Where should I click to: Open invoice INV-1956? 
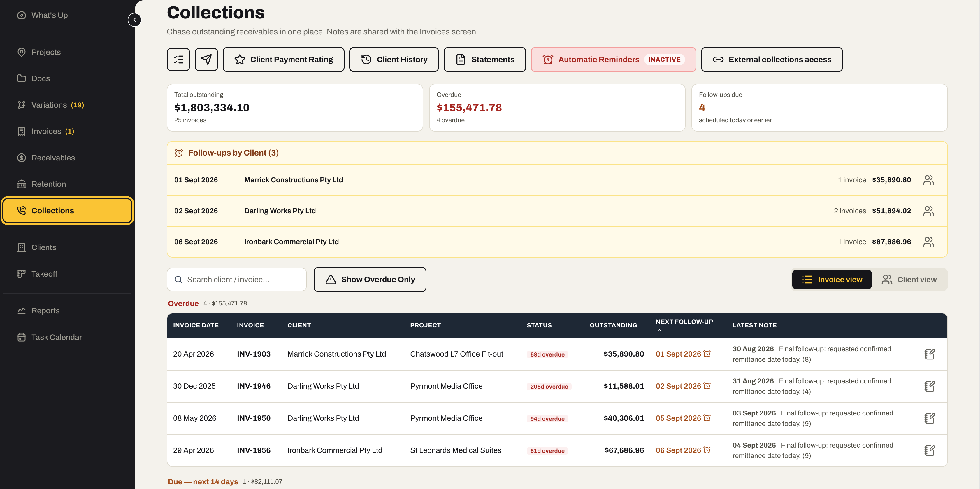pos(254,450)
